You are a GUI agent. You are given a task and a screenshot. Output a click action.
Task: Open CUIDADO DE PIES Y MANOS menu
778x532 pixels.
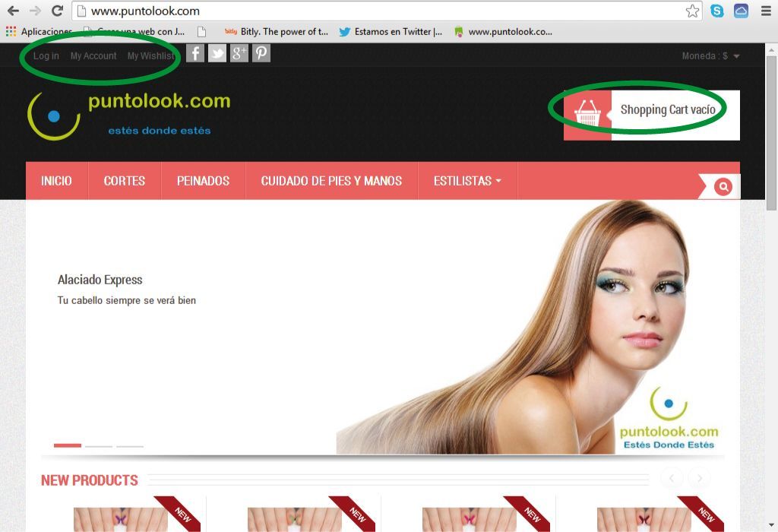coord(331,181)
